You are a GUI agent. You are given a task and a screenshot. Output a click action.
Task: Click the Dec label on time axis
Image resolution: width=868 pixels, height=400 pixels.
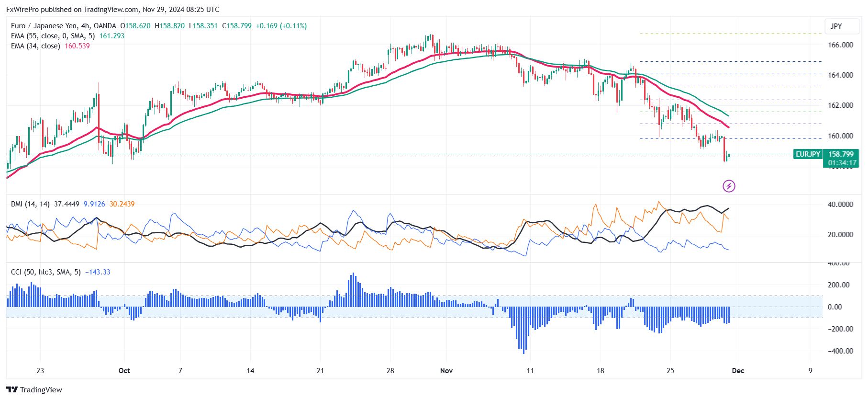[x=738, y=371]
